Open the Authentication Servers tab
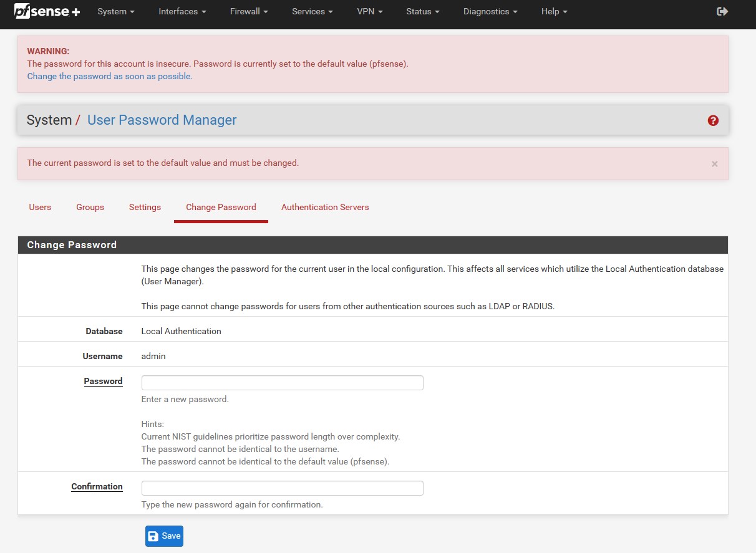This screenshot has height=553, width=756. coord(325,207)
